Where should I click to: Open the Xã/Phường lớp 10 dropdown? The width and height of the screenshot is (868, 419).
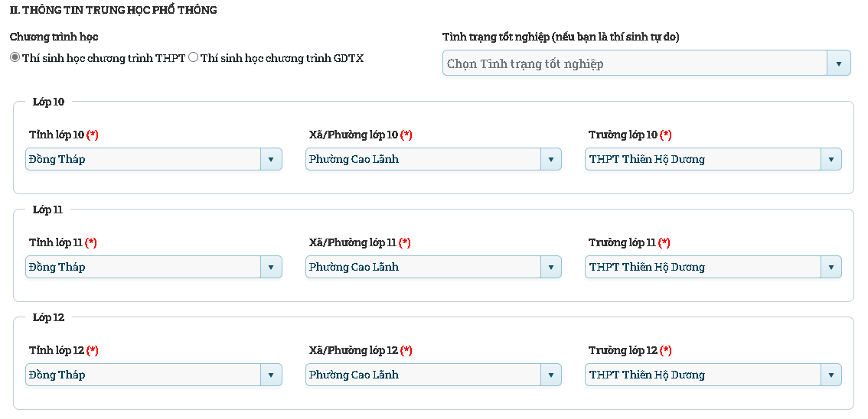tap(423, 159)
